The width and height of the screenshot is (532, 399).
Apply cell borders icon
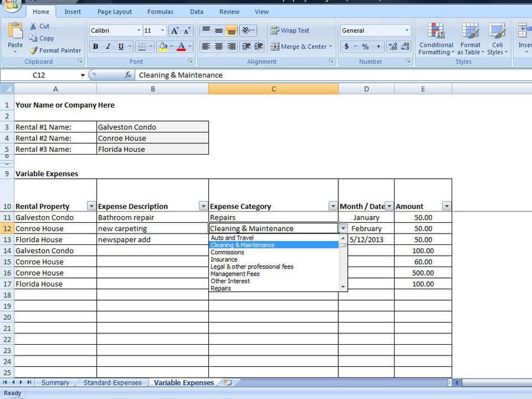[x=142, y=46]
